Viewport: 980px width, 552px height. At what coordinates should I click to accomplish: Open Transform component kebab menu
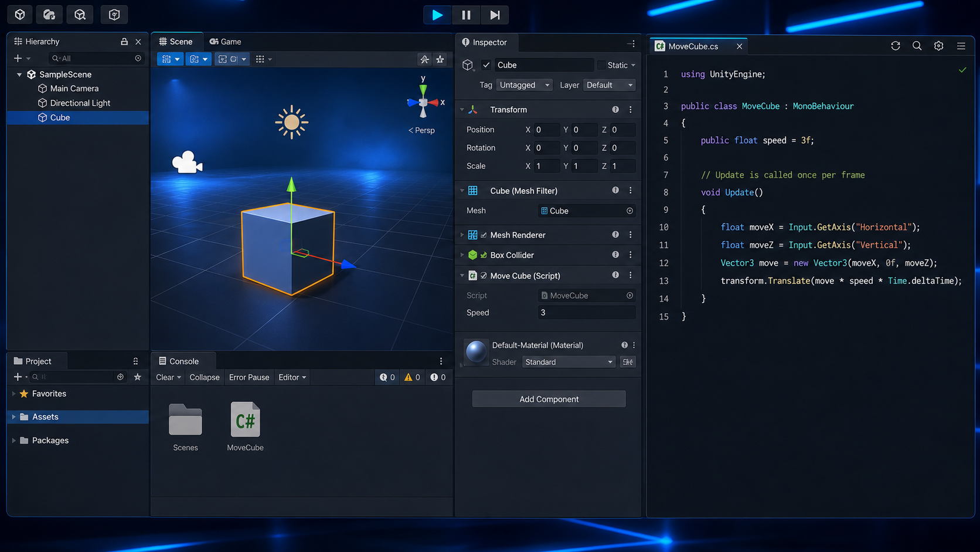point(631,110)
